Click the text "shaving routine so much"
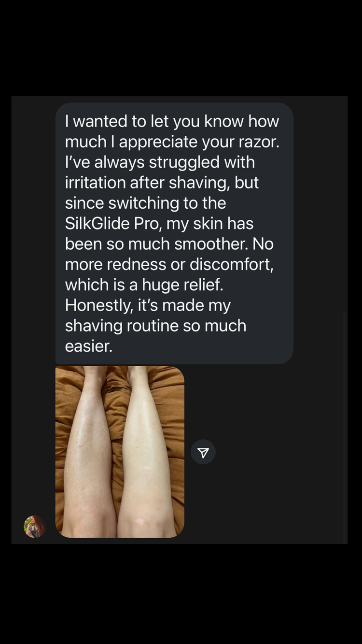The image size is (362, 644). pos(155,326)
